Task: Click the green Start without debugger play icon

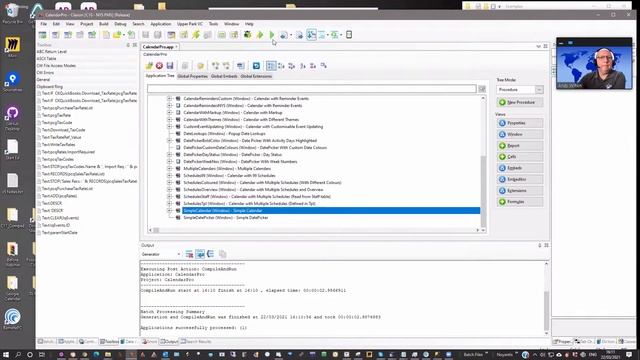Action: (x=272, y=35)
